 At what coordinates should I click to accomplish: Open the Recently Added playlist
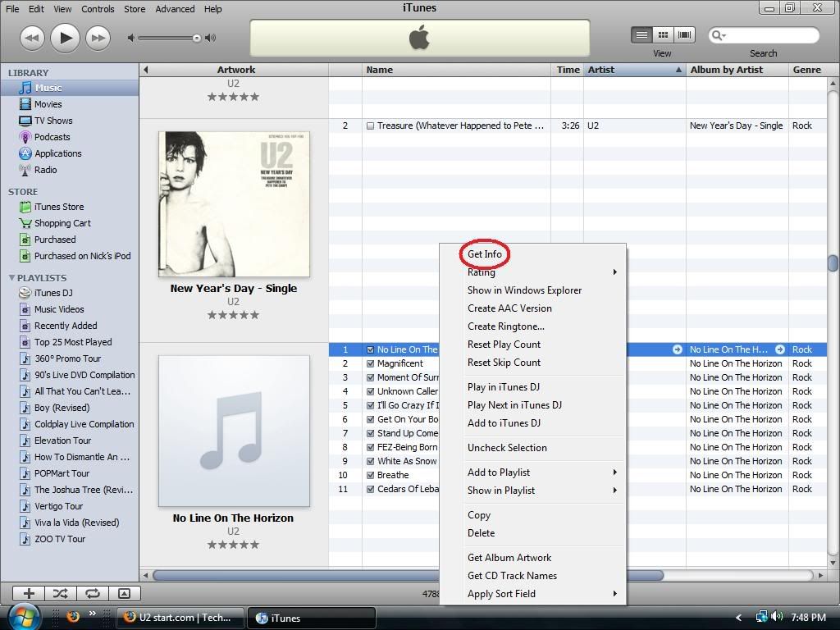[66, 326]
